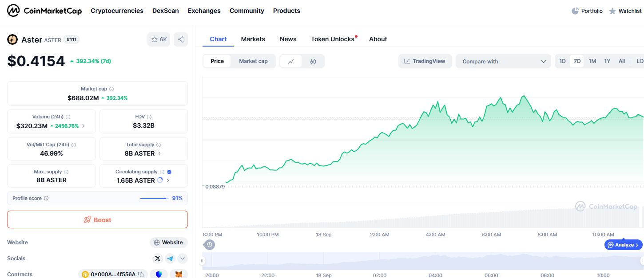The image size is (644, 278).
Task: Expand Circulating supply details chevron
Action: 168,180
